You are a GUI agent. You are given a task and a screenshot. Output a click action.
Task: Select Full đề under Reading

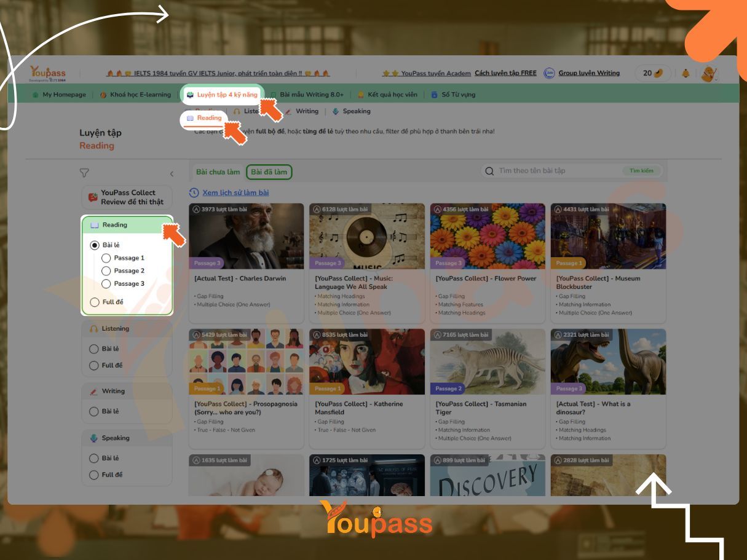95,302
